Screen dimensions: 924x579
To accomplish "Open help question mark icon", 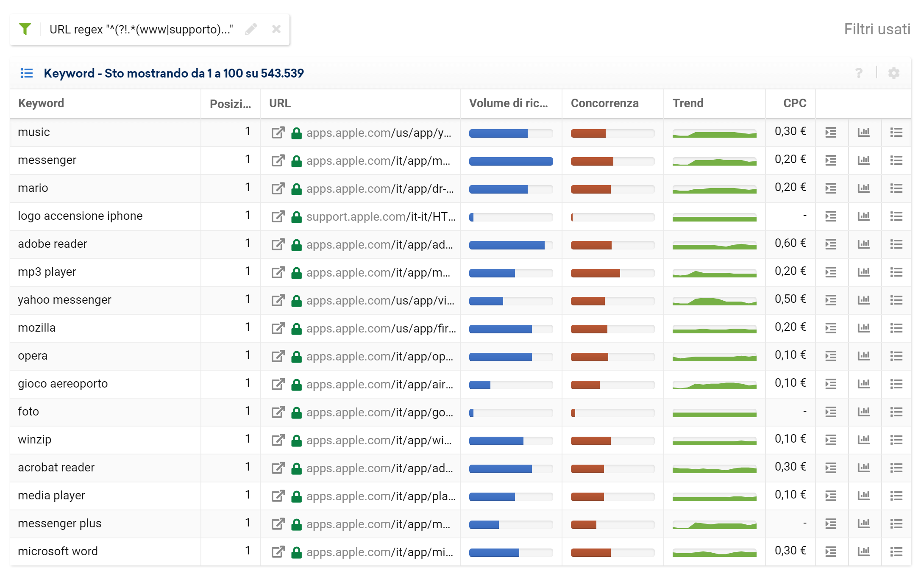I will [859, 73].
